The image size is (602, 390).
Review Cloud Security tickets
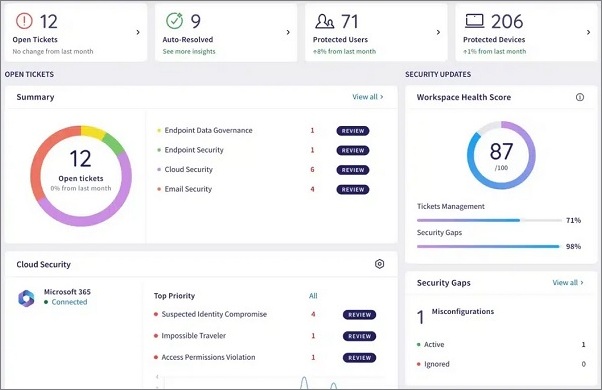click(353, 170)
